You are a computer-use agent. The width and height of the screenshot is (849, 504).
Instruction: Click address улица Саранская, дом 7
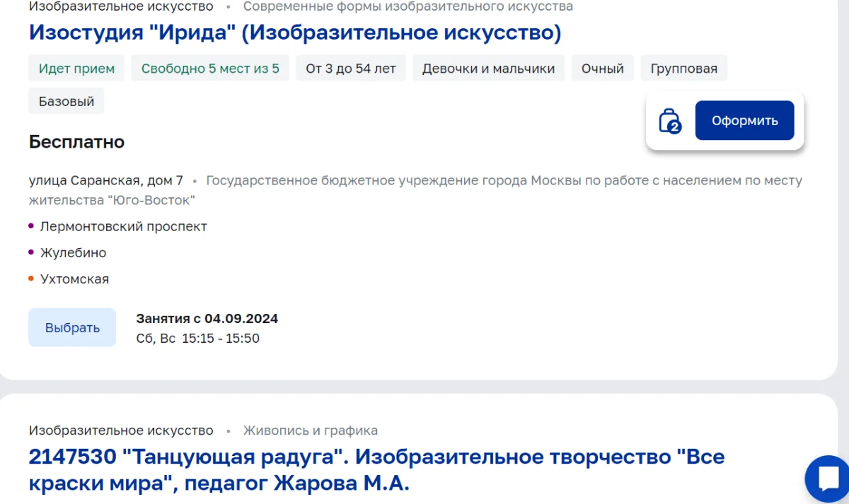coord(106,180)
